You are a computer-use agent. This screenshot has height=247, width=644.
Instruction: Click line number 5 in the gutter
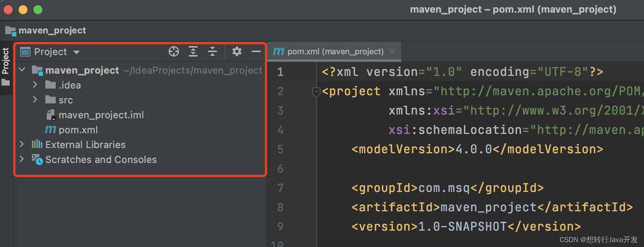[x=280, y=149]
